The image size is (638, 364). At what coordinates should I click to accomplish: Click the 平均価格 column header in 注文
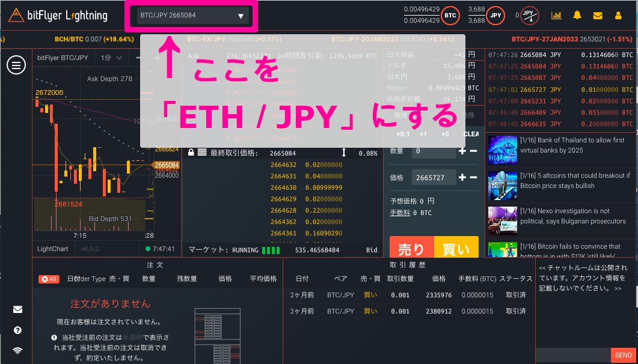263,279
